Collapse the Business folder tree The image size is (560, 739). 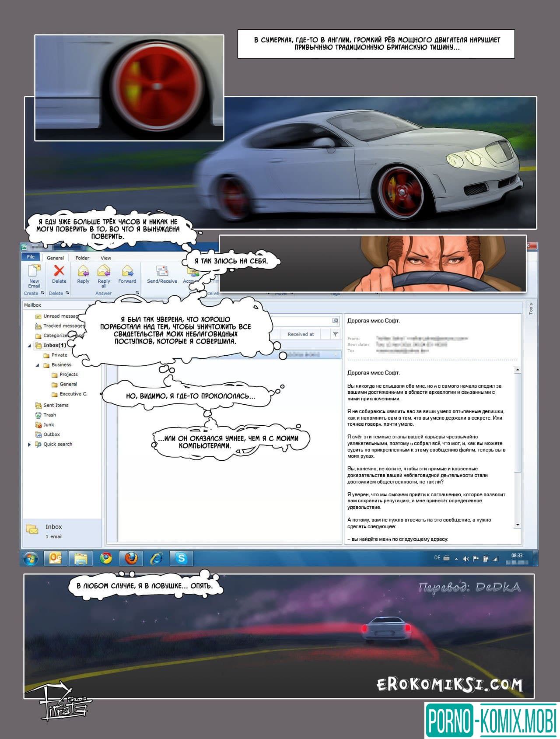(38, 365)
